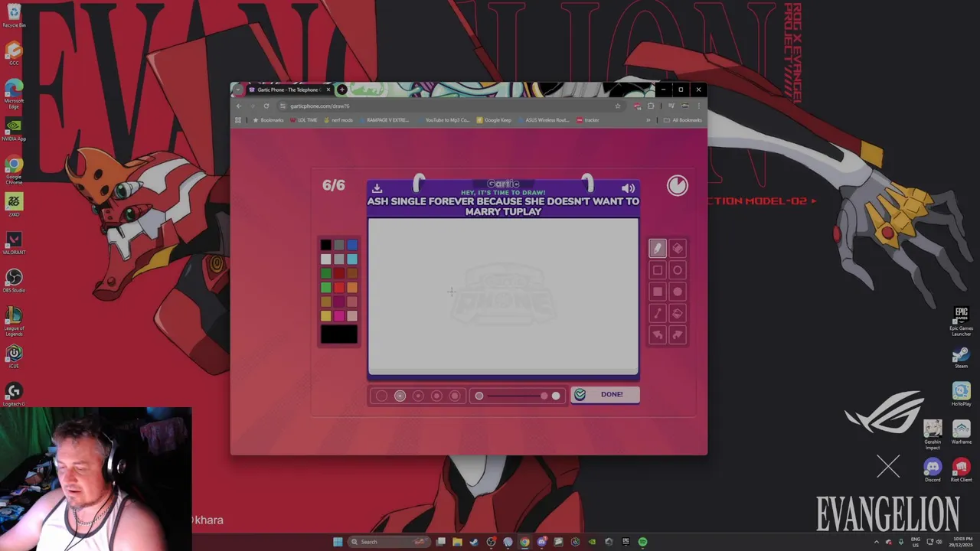Select the largest brush size
This screenshot has height=551, width=980.
pos(455,396)
